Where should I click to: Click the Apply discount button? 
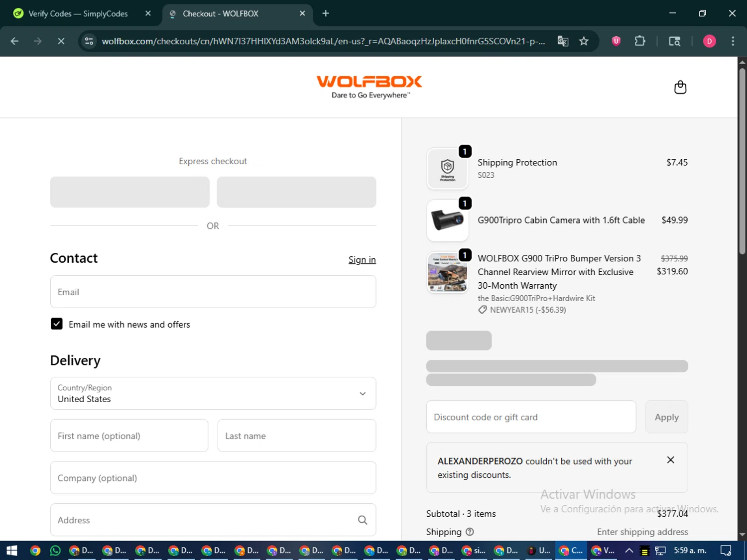coord(666,417)
